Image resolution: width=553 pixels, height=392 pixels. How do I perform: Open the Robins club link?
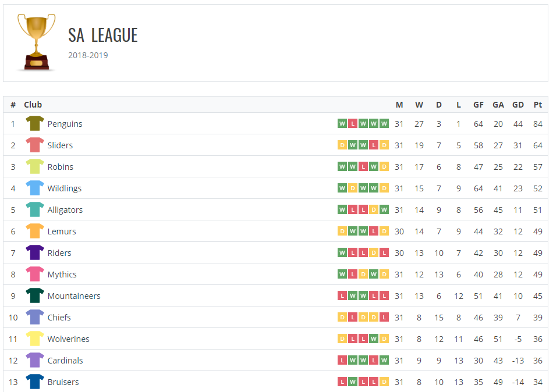[61, 167]
